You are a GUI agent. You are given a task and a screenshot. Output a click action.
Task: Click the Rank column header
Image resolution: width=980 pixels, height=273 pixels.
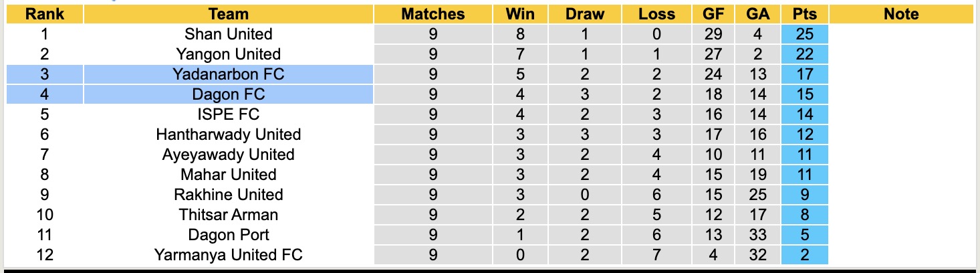[x=45, y=14]
